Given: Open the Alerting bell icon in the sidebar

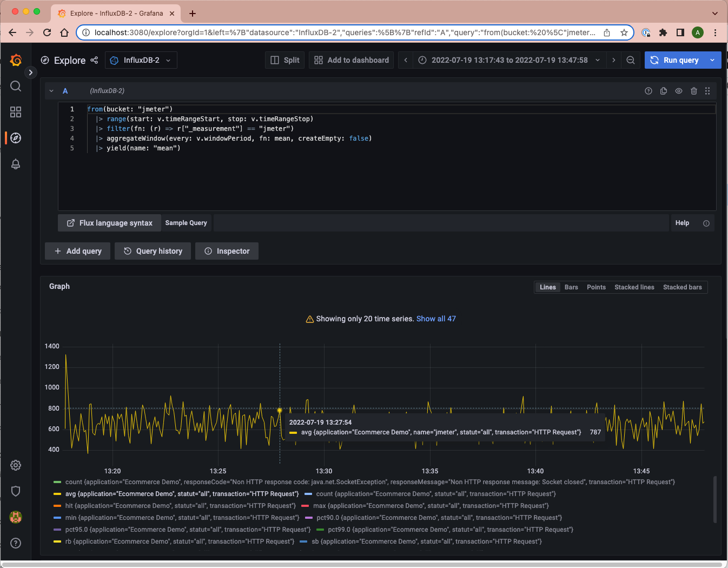Looking at the screenshot, I should click(x=16, y=164).
